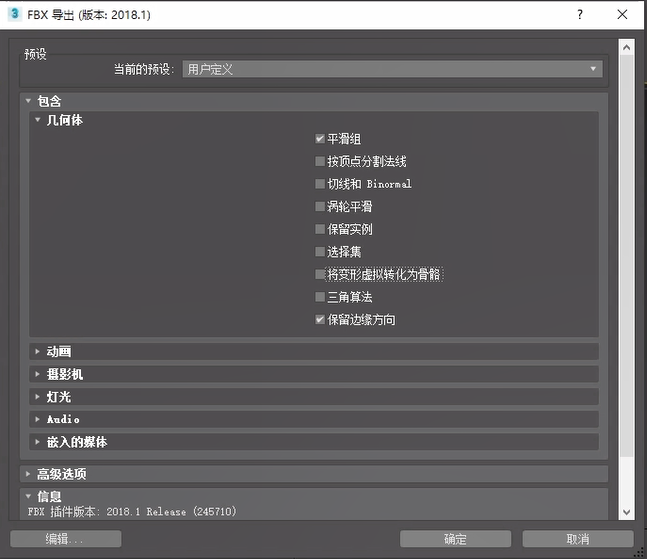Click the 3ds Max app icon in title bar
Screen dimensions: 647x559
click(14, 15)
